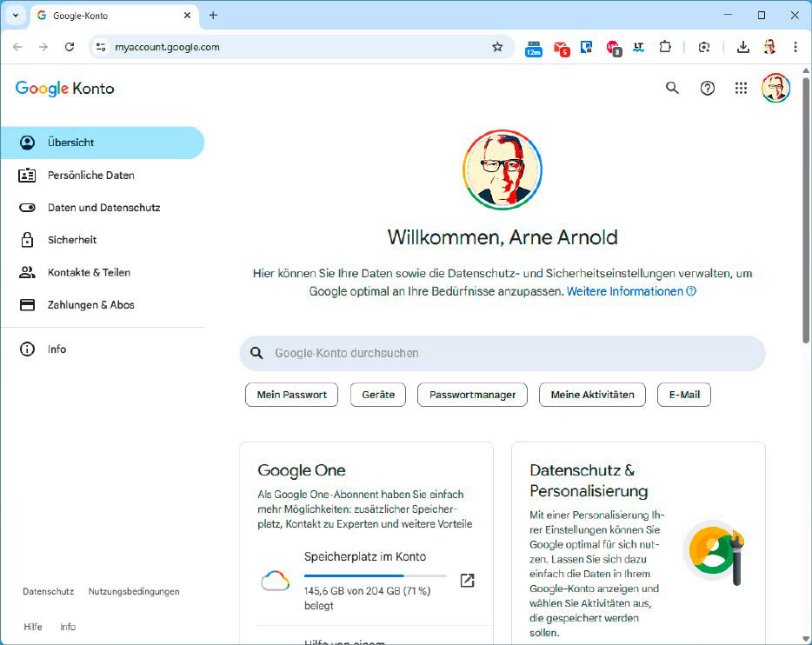The image size is (812, 645).
Task: Go back with the browser back arrow
Action: pyautogui.click(x=17, y=47)
